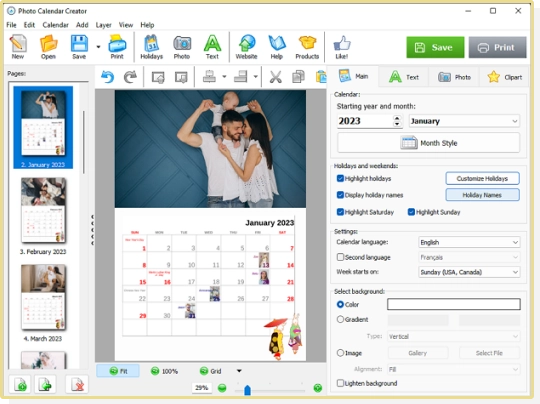Click the second frame icon before layer order
The width and height of the screenshot is (540, 404).
click(x=181, y=76)
